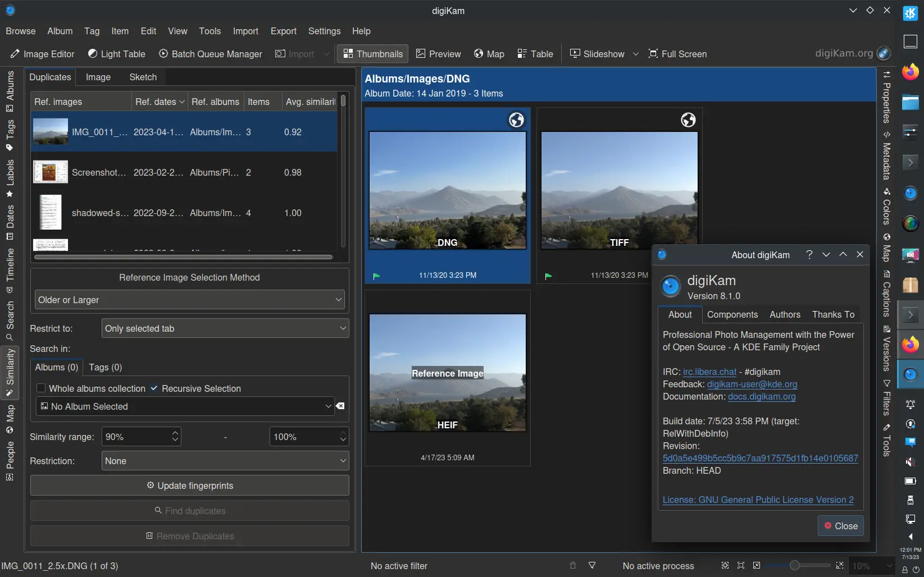
Task: Open the Similarity left sidebar tab
Action: pyautogui.click(x=10, y=372)
